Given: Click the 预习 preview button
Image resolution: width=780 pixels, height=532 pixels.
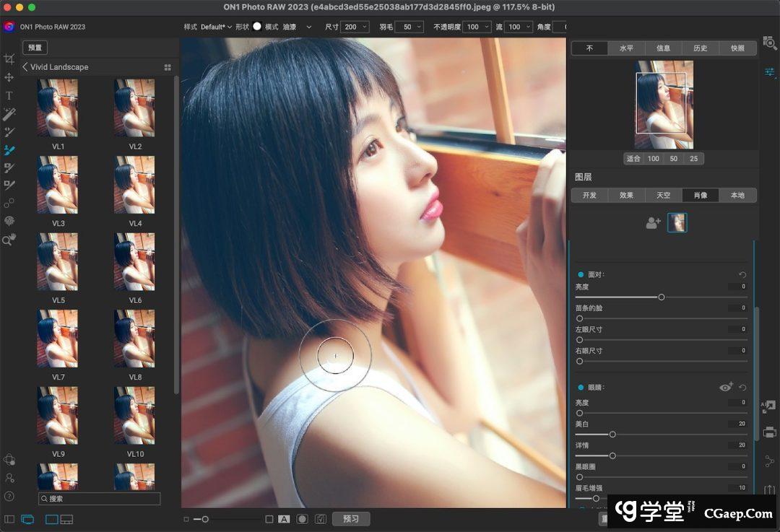Looking at the screenshot, I should point(351,519).
